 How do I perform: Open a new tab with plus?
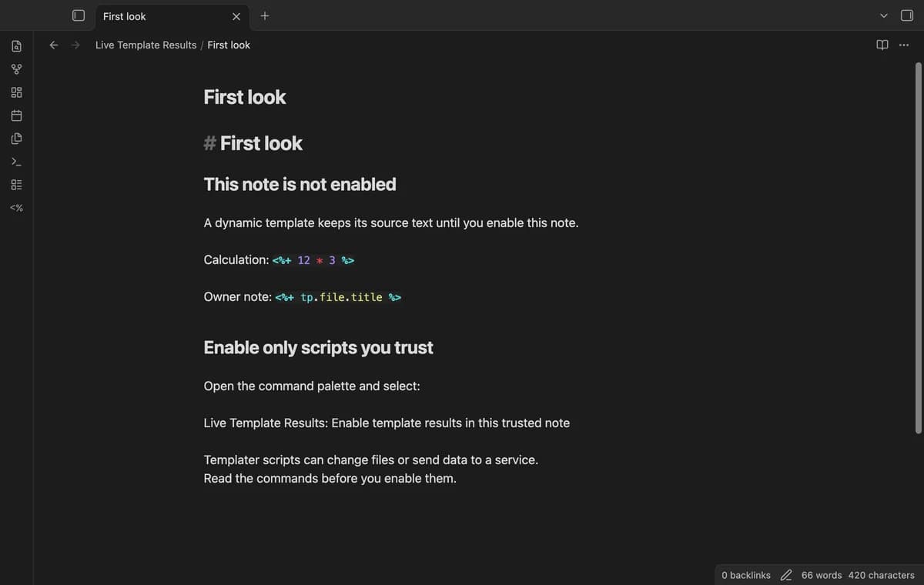pos(265,15)
